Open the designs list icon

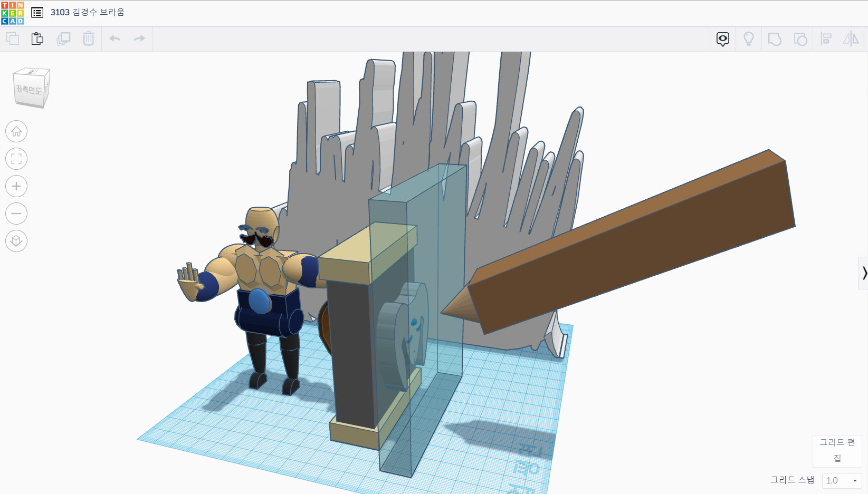(x=37, y=13)
